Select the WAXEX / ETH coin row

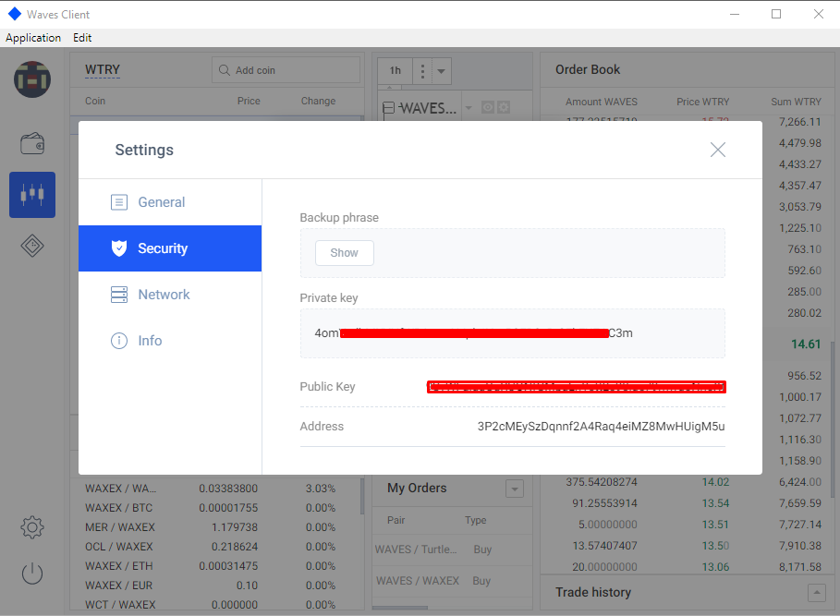click(x=216, y=566)
